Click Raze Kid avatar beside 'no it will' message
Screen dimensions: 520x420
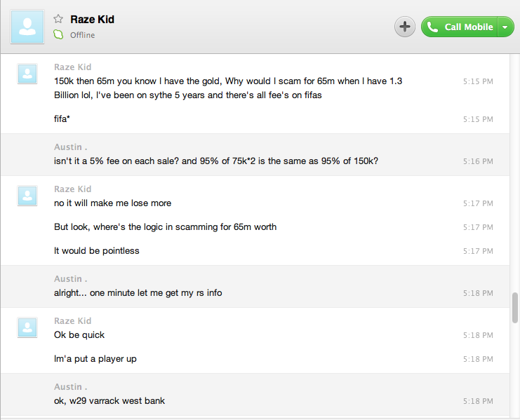point(27,195)
